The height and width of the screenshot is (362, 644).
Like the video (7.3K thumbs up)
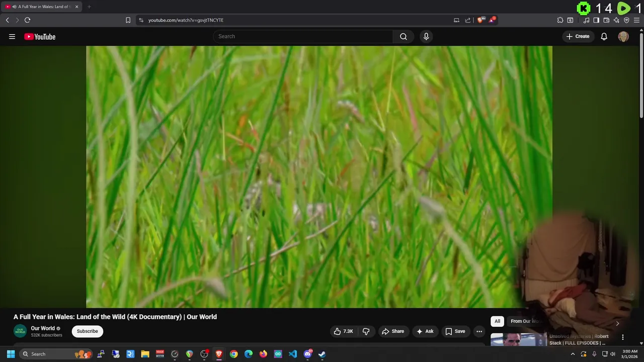point(343,331)
